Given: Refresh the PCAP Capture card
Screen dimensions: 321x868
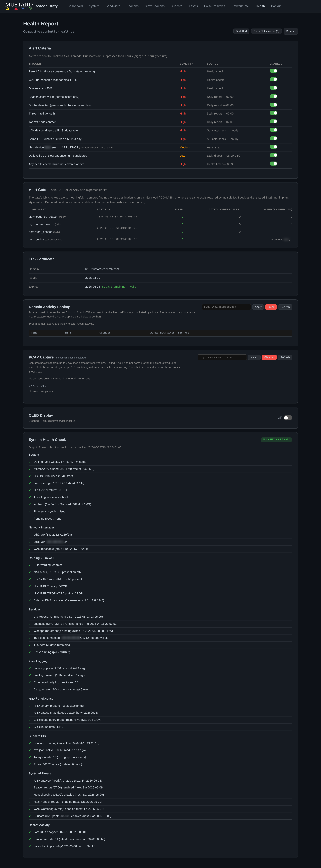Looking at the screenshot, I should 285,357.
